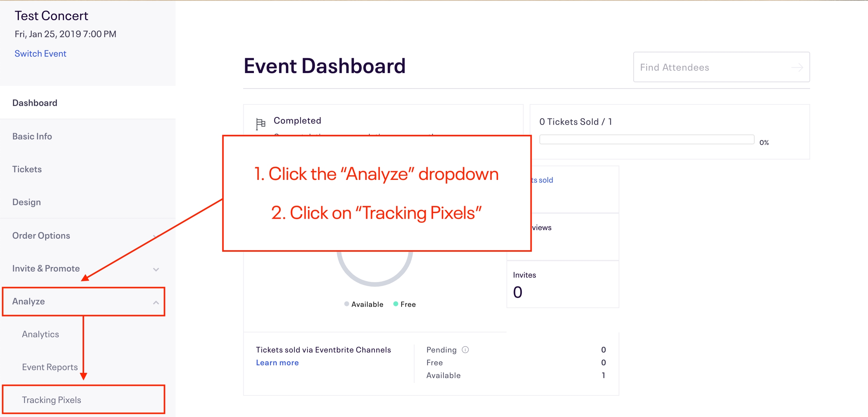
Task: Click the arrow icon in Find Attendees
Action: 797,67
